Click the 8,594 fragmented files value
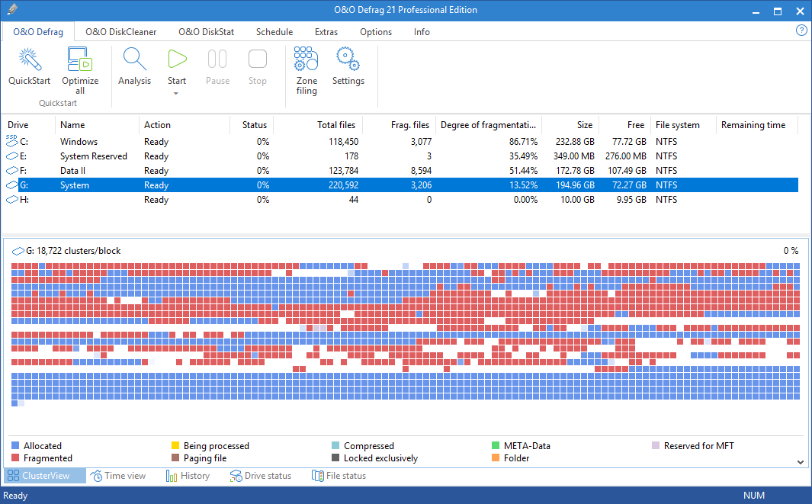 pyautogui.click(x=421, y=171)
